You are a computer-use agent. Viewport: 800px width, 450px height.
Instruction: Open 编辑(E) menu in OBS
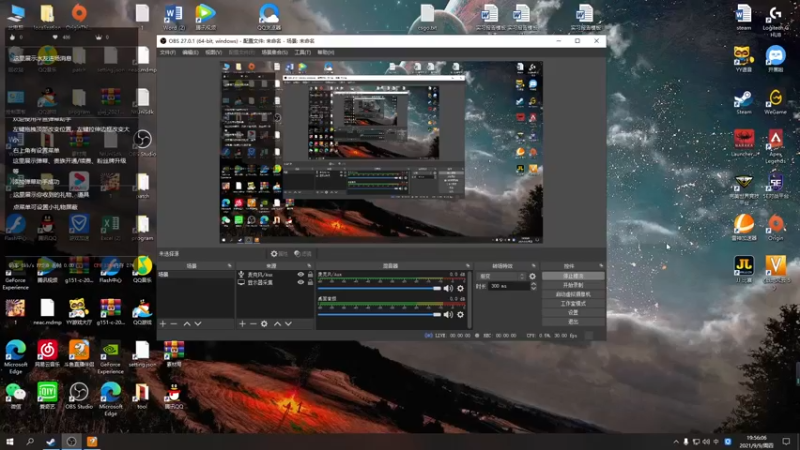tap(190, 53)
